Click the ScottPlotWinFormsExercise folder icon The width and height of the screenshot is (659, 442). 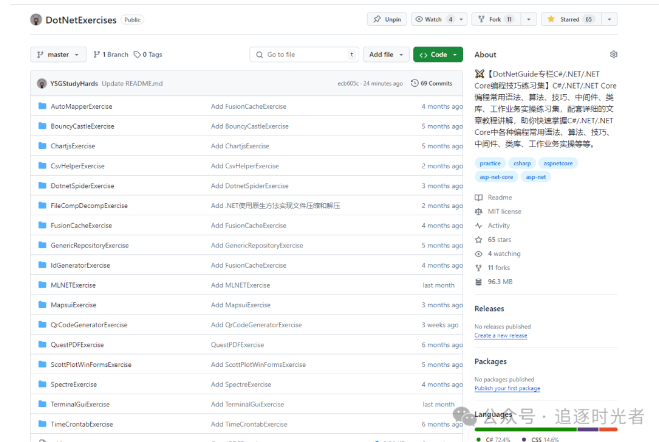tap(42, 365)
